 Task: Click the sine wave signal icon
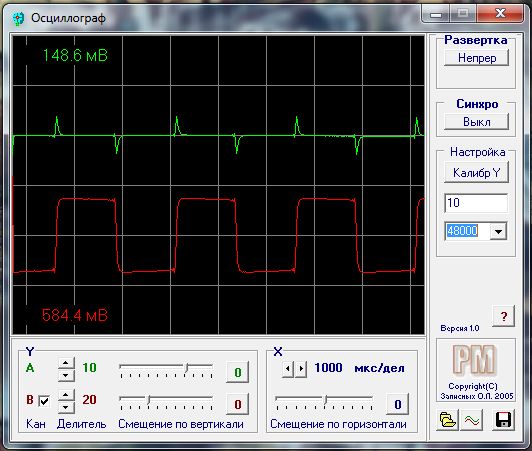click(x=472, y=420)
